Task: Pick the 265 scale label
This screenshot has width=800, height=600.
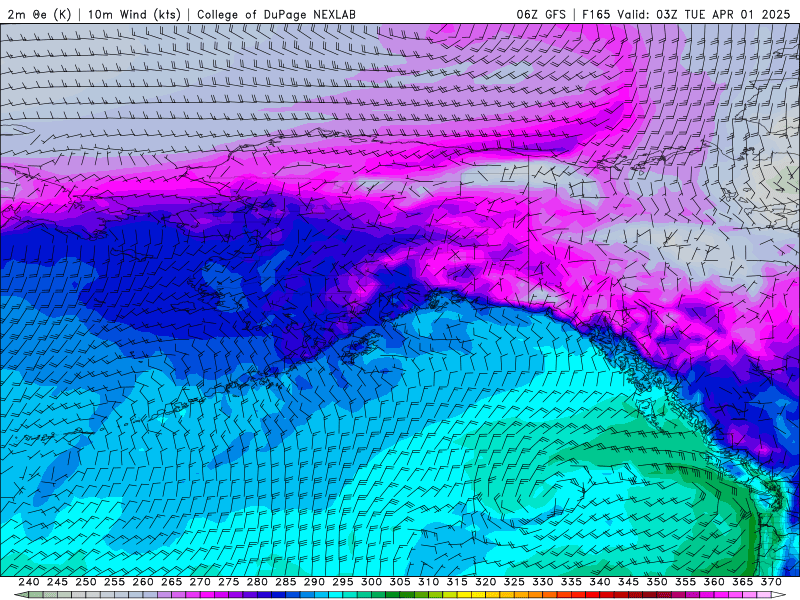Action: coord(171,582)
